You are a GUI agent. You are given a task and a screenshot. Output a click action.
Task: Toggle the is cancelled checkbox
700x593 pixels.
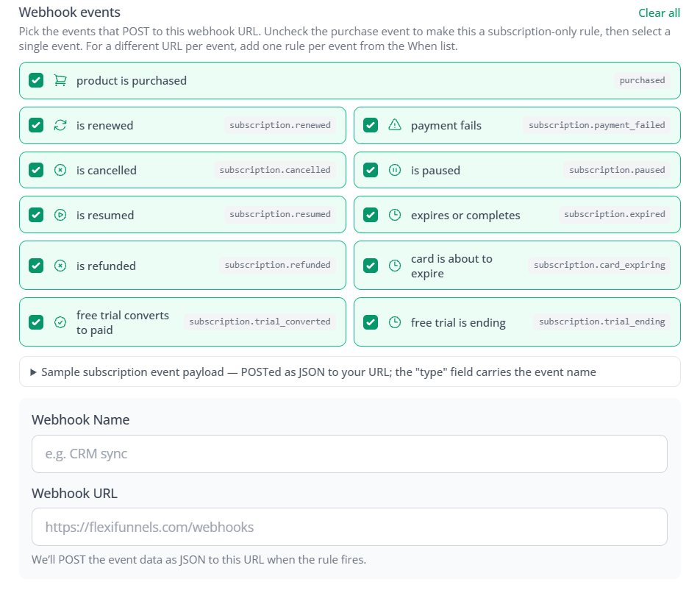coord(36,170)
